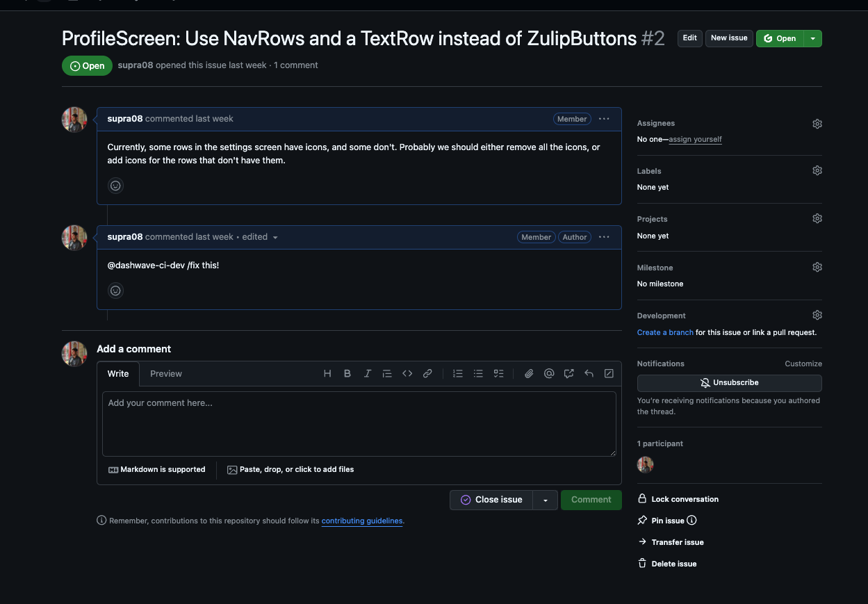Screen dimensions: 868x604
Task: Attach files with the paperclip icon
Action: [529, 374]
